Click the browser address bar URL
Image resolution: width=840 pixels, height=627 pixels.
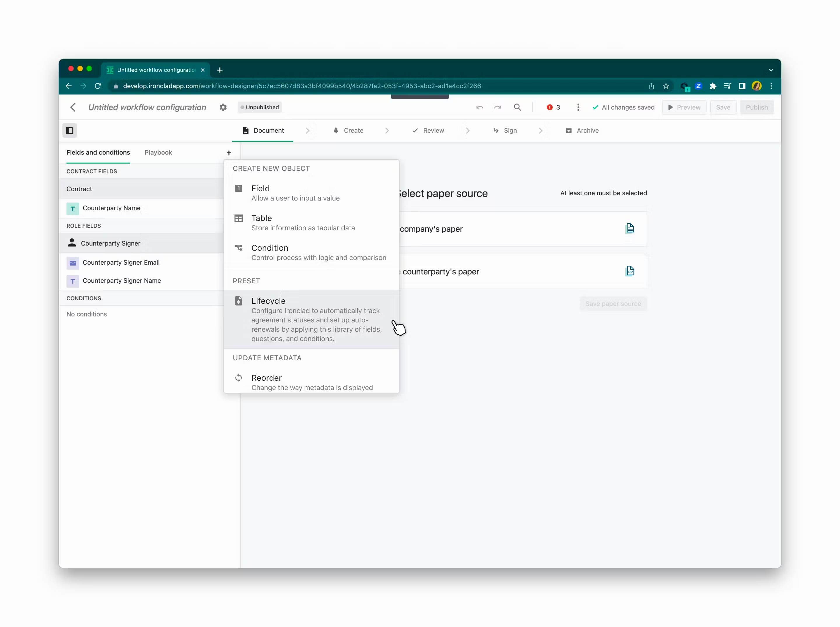[302, 86]
